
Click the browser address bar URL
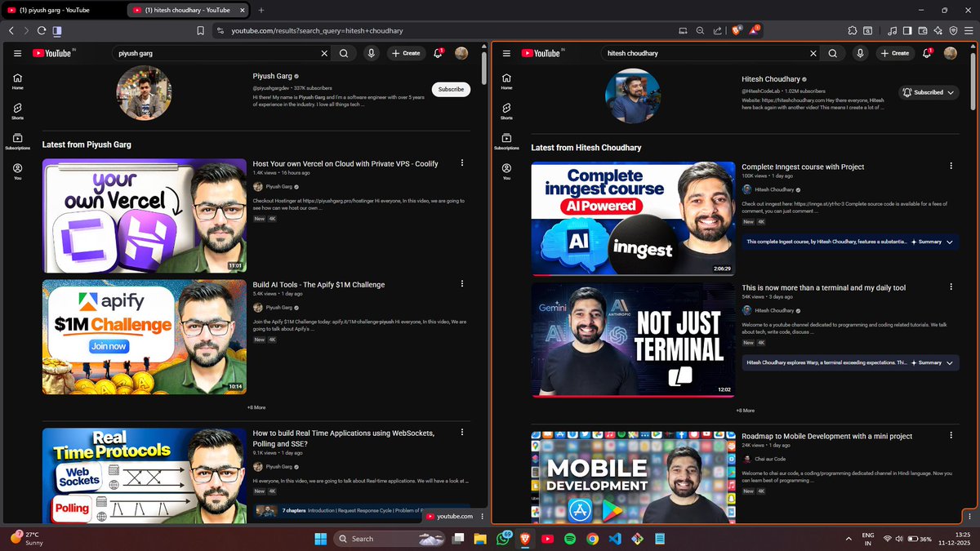[317, 30]
